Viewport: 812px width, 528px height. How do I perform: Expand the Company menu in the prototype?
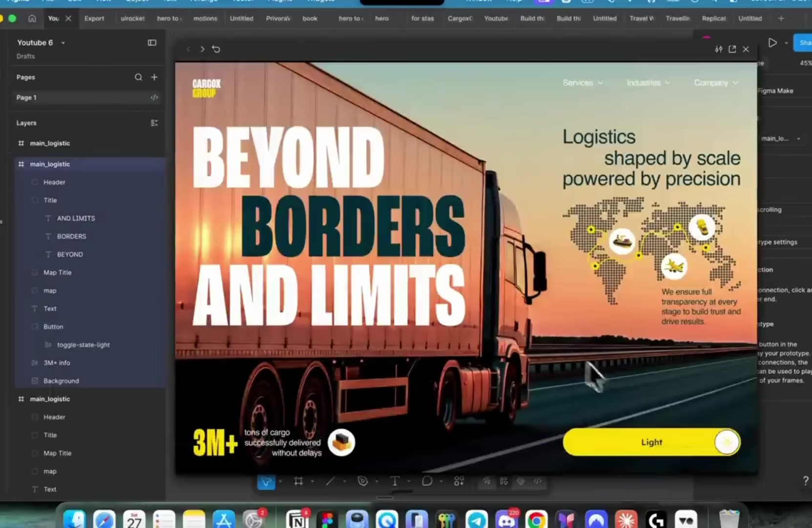(716, 83)
